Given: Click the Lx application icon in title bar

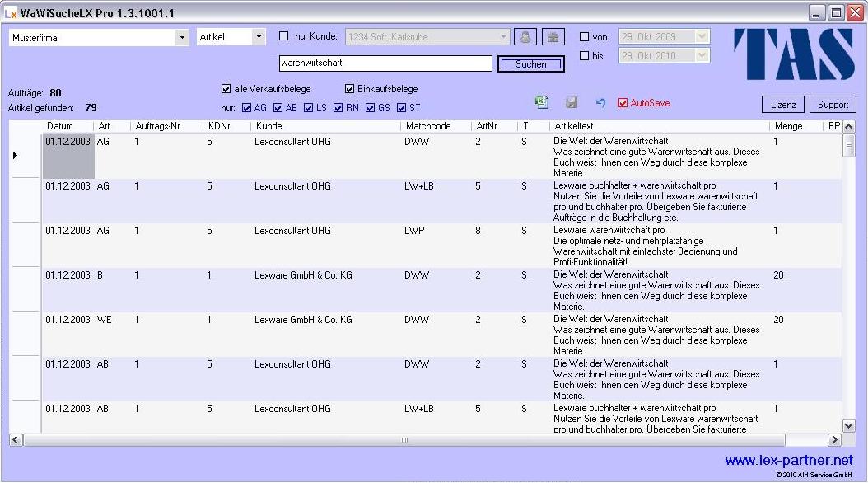Looking at the screenshot, I should [11, 13].
